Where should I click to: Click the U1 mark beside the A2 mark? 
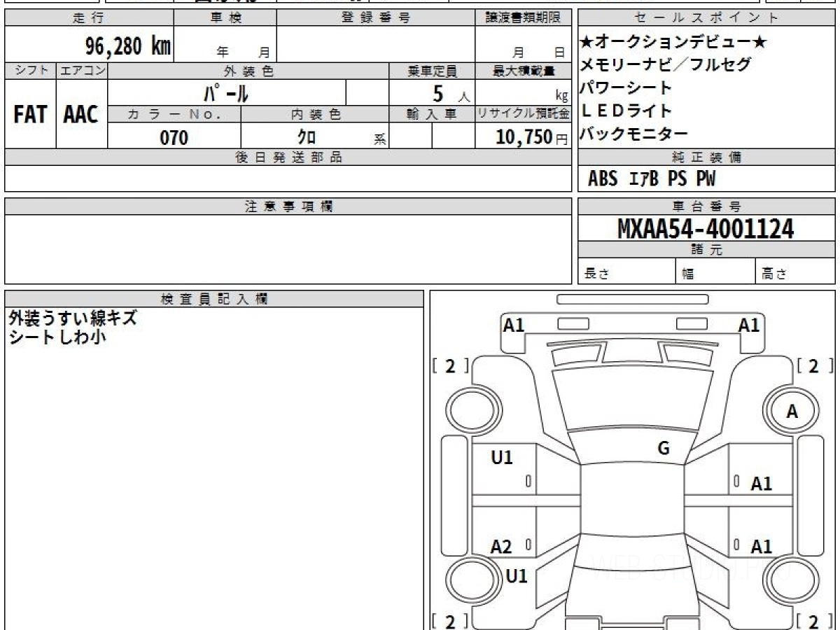click(502, 458)
